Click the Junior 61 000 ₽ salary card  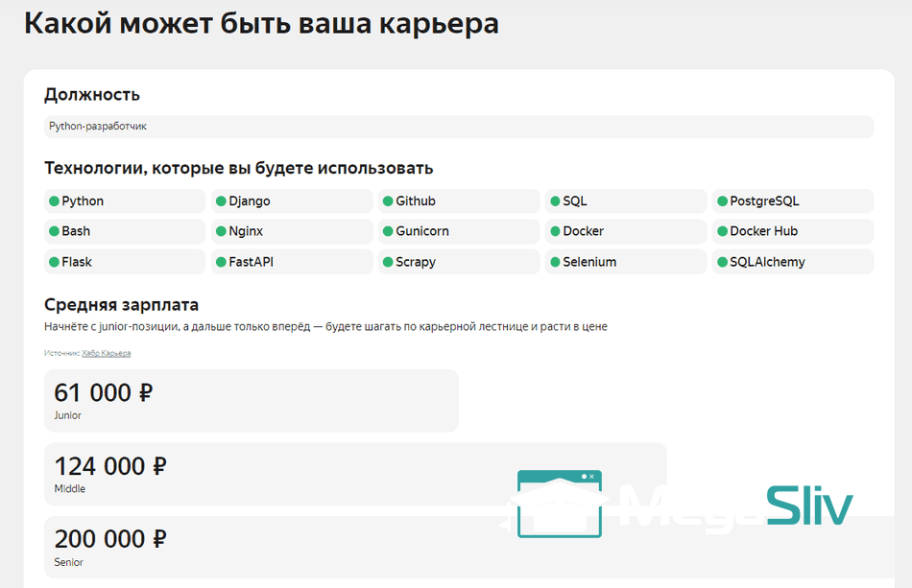[251, 401]
